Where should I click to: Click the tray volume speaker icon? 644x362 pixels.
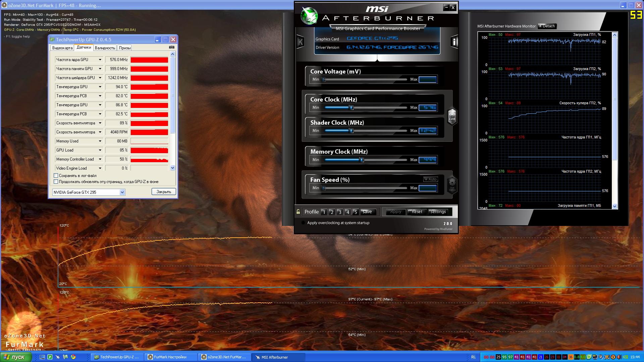(619, 357)
